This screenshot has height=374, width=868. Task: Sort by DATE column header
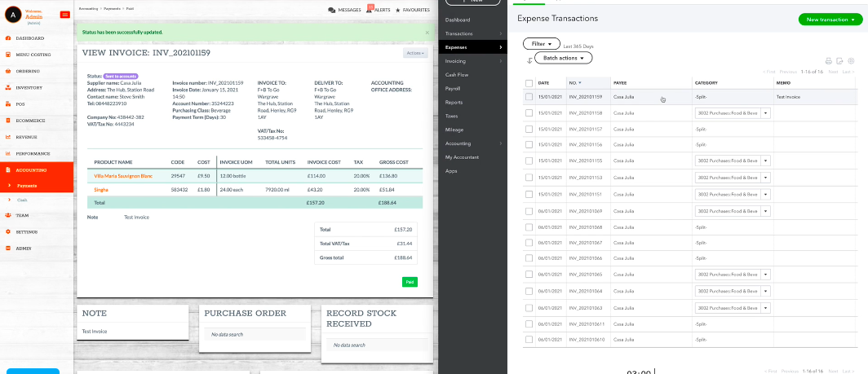pyautogui.click(x=543, y=83)
